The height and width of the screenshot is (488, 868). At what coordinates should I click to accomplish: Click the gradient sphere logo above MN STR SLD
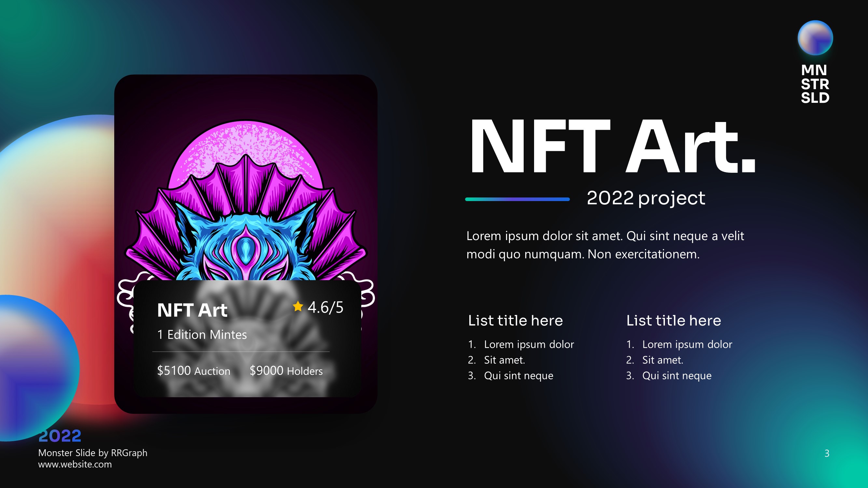815,38
